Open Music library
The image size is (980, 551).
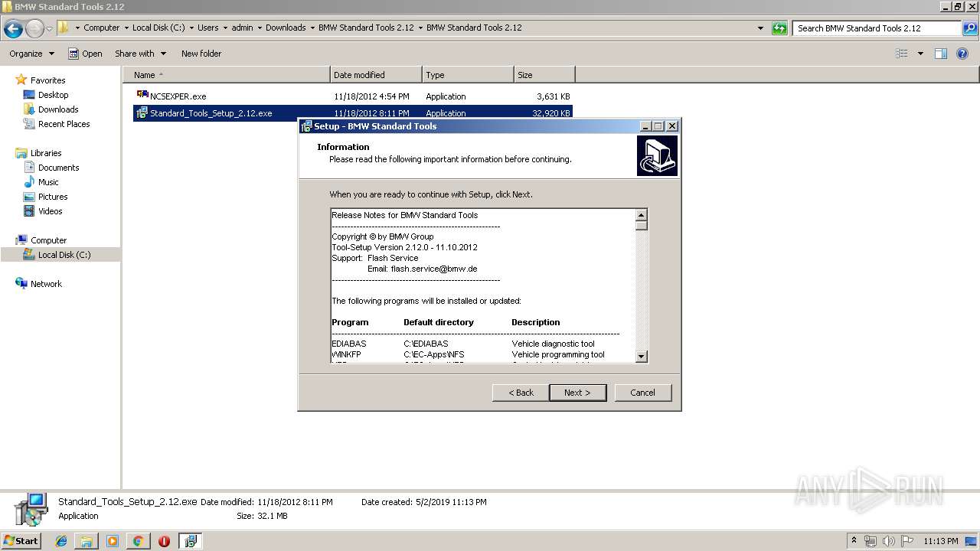[x=48, y=182]
